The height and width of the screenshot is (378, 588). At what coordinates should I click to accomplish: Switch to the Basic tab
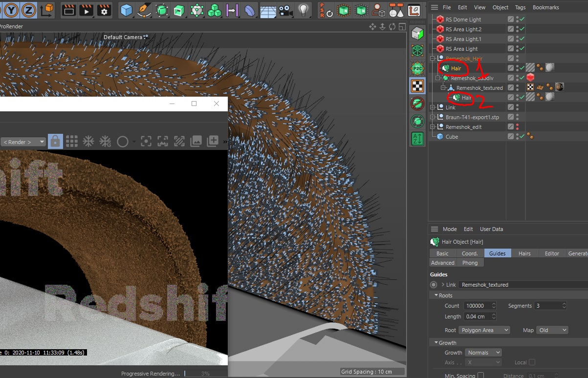pyautogui.click(x=442, y=253)
